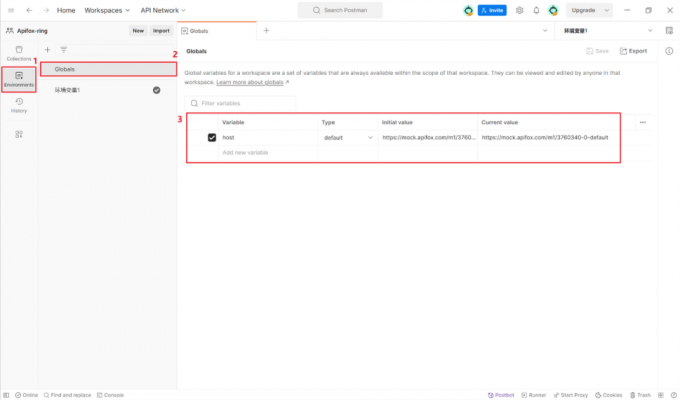Open Find and replace
This screenshot has width=680, height=400.
click(67, 395)
